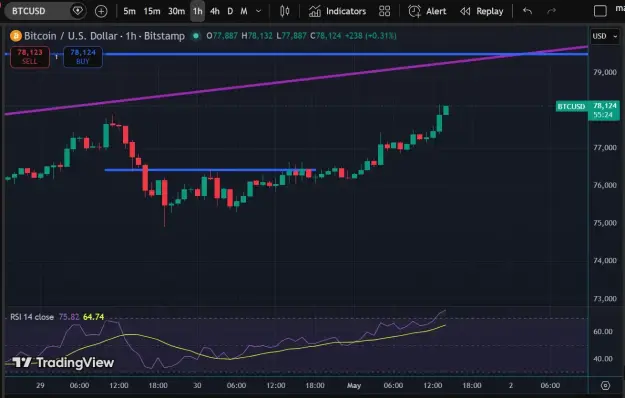The height and width of the screenshot is (398, 625).
Task: Open the indicator templates grid icon
Action: pos(385,11)
